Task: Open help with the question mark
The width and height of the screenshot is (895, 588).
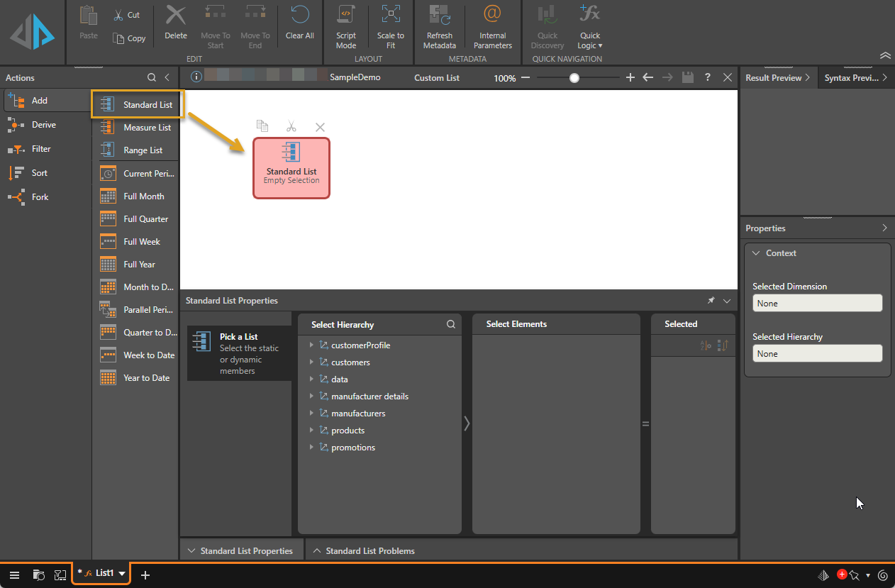Action: pos(708,78)
